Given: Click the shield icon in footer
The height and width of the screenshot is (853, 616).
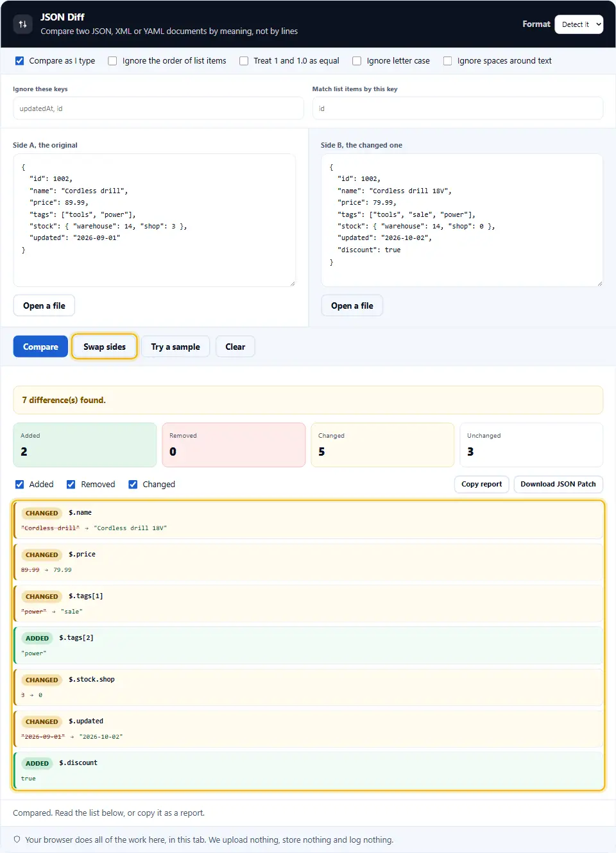Looking at the screenshot, I should click(x=17, y=840).
